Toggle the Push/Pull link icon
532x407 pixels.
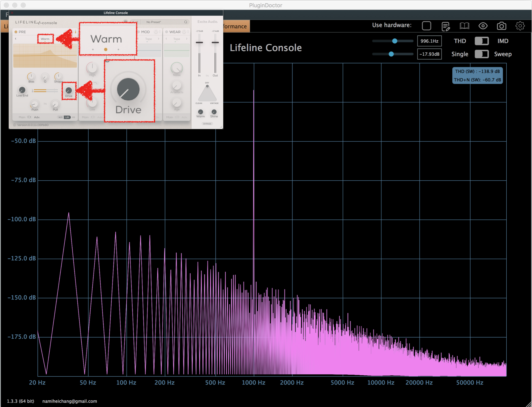click(x=45, y=104)
